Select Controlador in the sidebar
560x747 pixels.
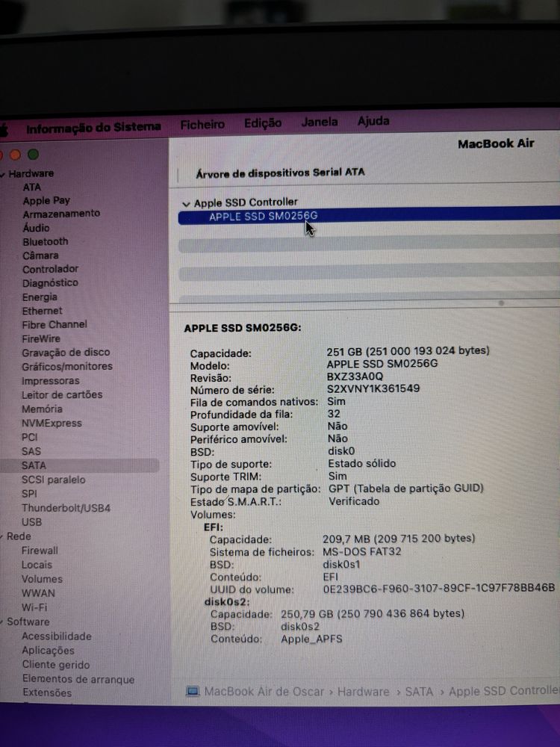51,269
